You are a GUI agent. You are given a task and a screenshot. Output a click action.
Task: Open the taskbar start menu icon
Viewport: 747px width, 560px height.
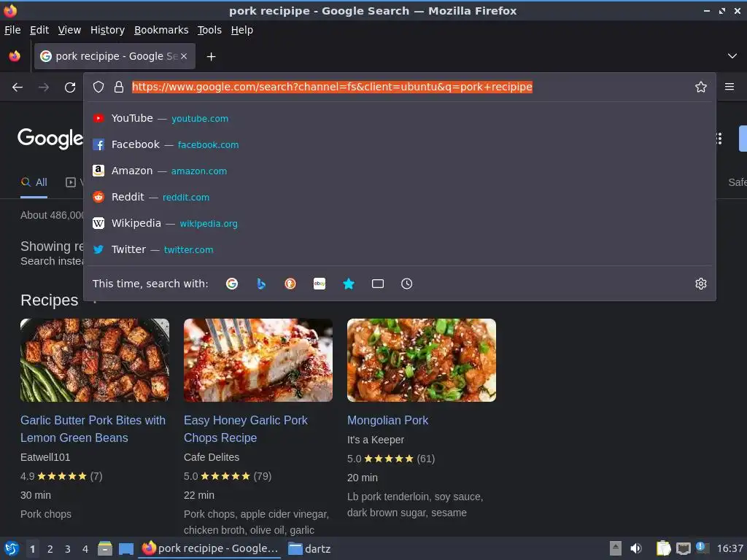point(12,548)
